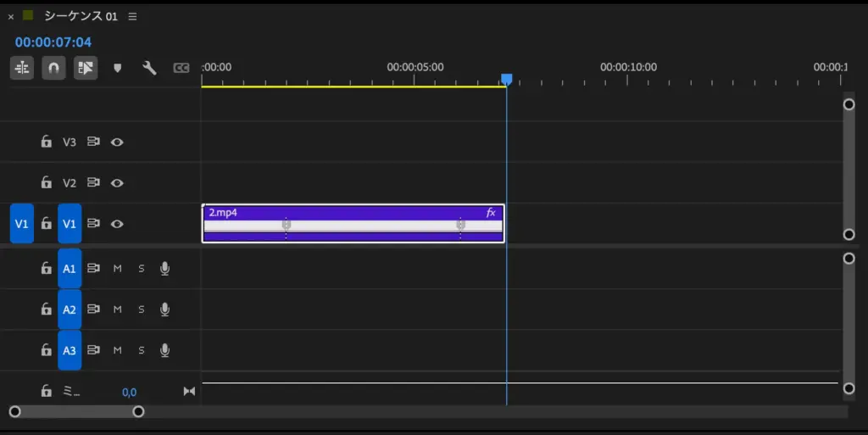The width and height of the screenshot is (868, 435).
Task: Toggle sync lock on V1 track
Action: click(x=93, y=224)
